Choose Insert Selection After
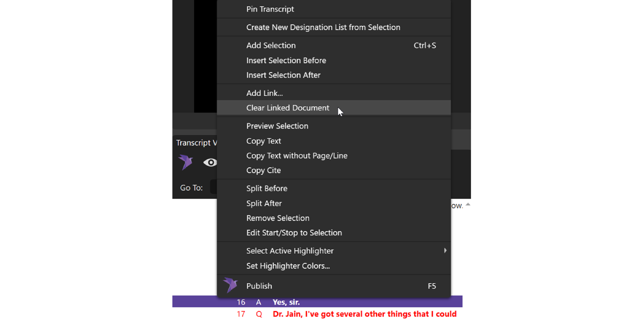The image size is (644, 322). [283, 75]
